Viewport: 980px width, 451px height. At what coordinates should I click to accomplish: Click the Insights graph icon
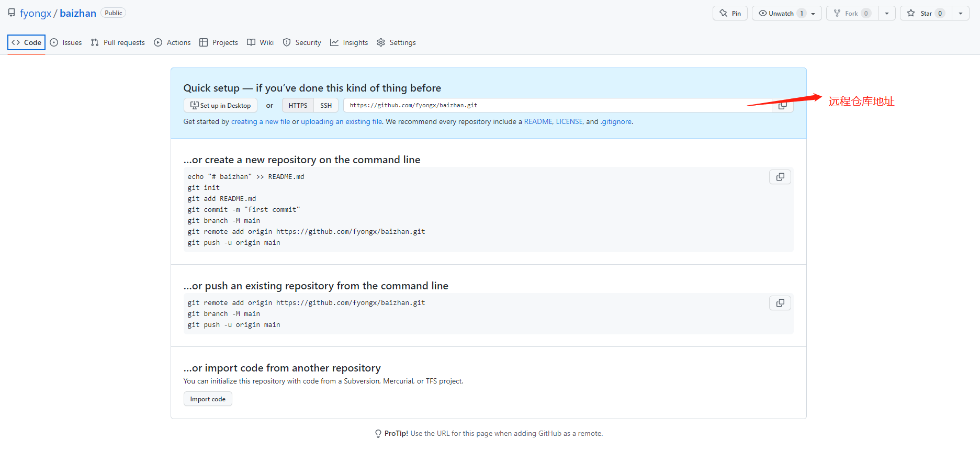(x=334, y=42)
